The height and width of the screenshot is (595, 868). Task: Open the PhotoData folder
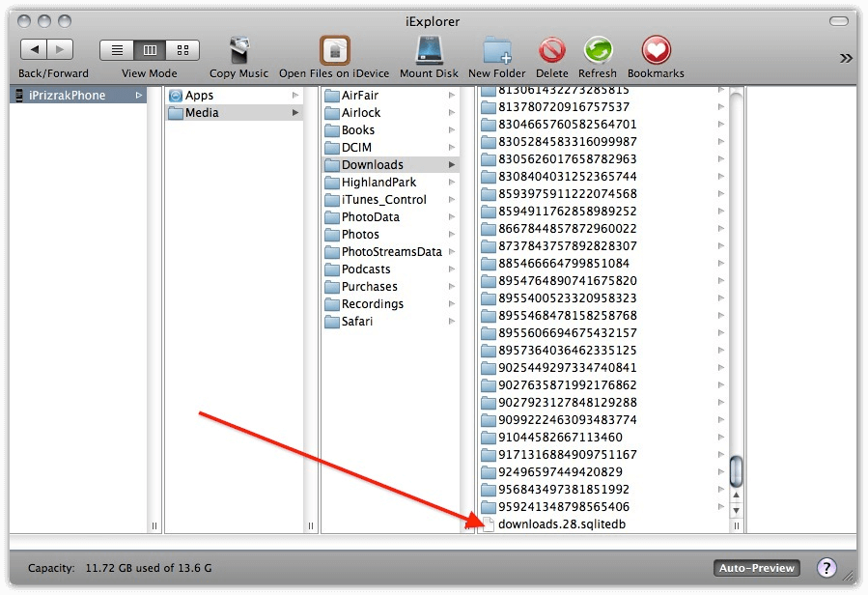pos(391,217)
